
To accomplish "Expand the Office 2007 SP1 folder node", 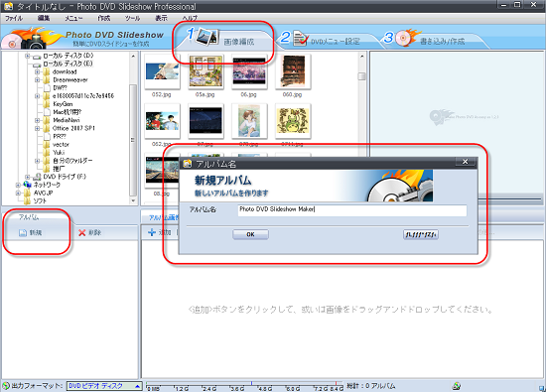I will (38, 128).
